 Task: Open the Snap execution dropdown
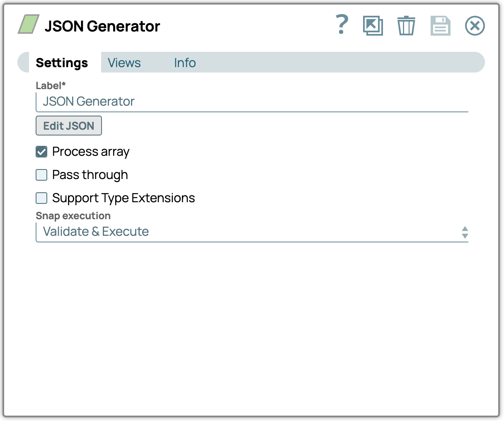[249, 232]
